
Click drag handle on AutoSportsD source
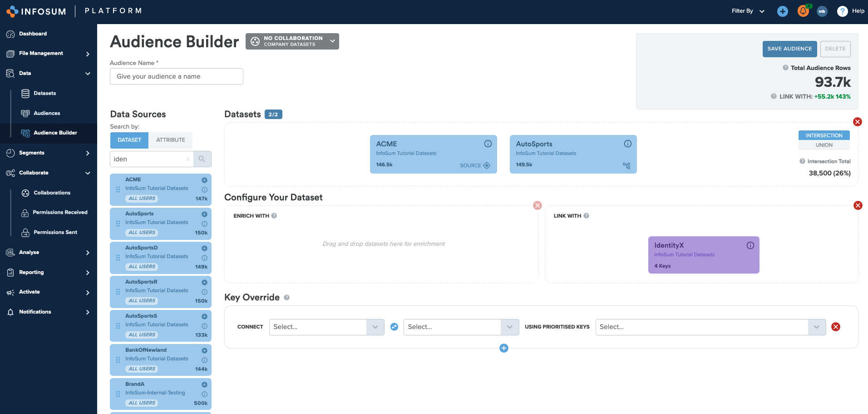click(x=118, y=258)
